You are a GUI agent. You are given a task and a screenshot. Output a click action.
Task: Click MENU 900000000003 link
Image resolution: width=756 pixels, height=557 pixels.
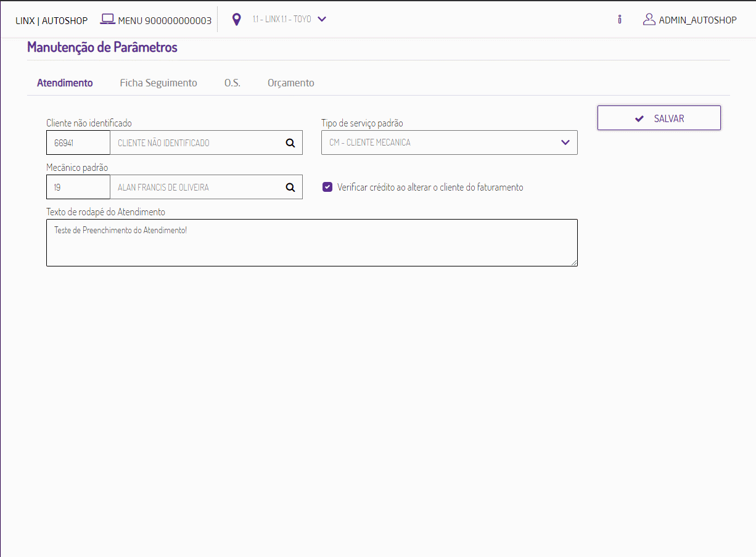tap(165, 20)
